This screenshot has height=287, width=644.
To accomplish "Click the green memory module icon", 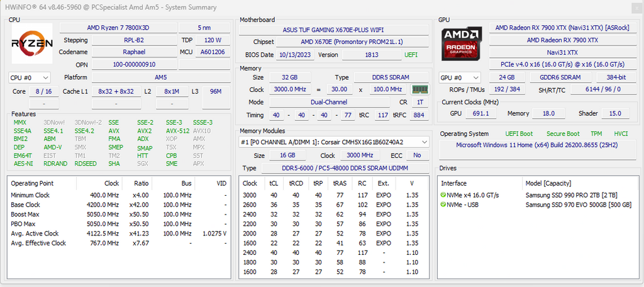I will 420,89.
